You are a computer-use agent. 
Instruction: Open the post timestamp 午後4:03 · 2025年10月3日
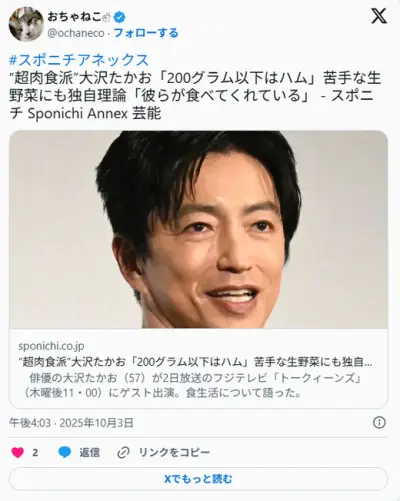point(71,423)
